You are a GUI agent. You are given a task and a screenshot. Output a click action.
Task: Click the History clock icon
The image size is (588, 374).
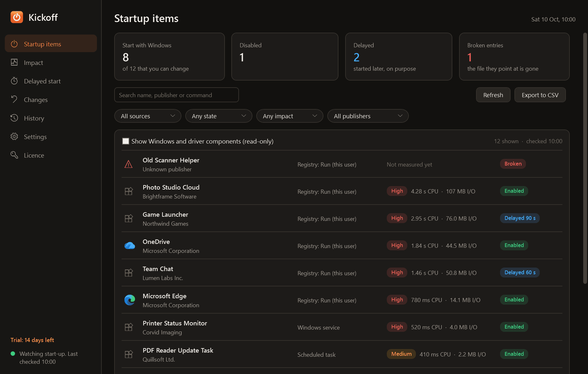click(x=14, y=118)
